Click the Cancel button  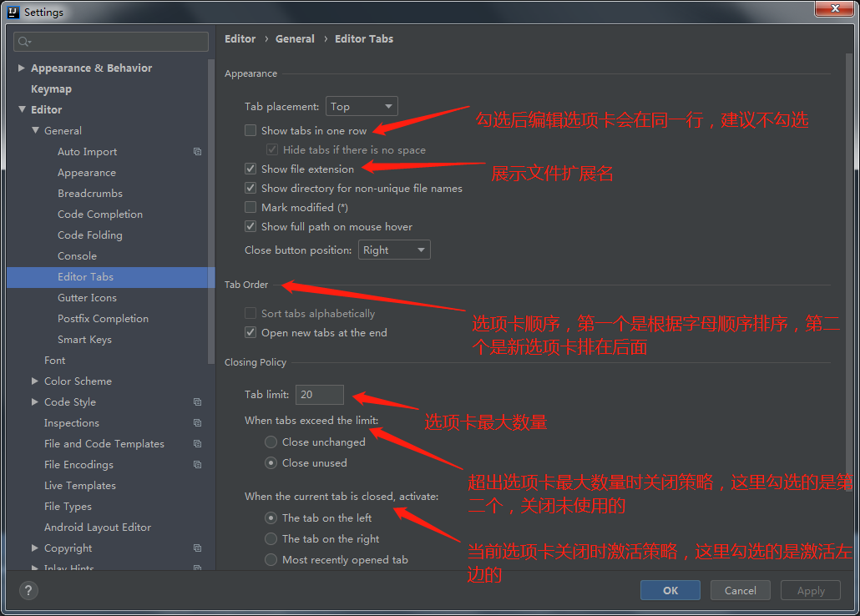(740, 590)
